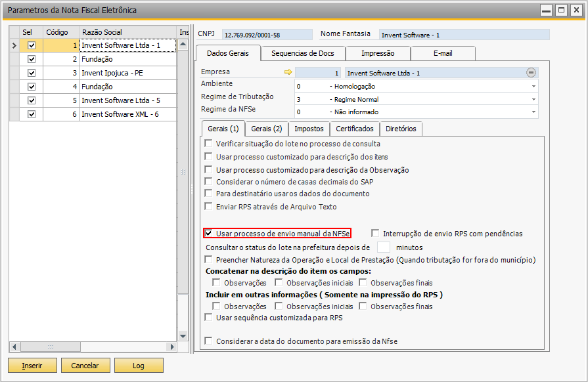Switch to the Sequencias de Docs tab

303,53
